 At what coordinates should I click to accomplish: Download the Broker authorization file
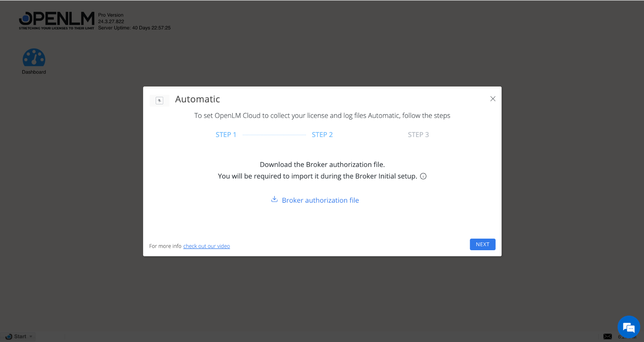(320, 200)
